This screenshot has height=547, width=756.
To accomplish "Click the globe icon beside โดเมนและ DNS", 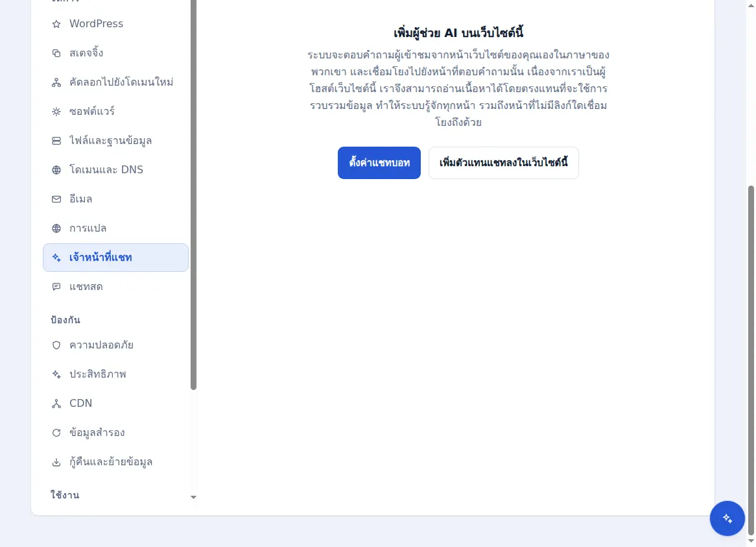I will pos(56,170).
